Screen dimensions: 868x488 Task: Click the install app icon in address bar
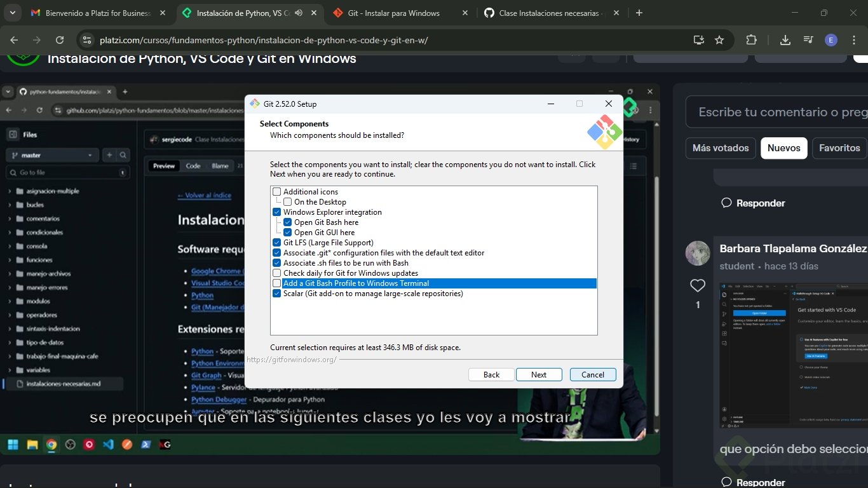(699, 40)
